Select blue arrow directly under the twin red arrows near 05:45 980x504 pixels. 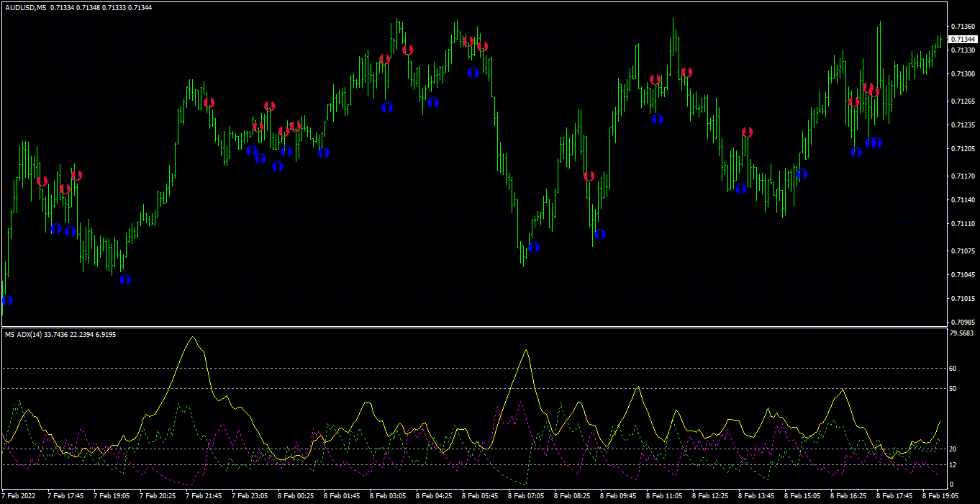(473, 73)
